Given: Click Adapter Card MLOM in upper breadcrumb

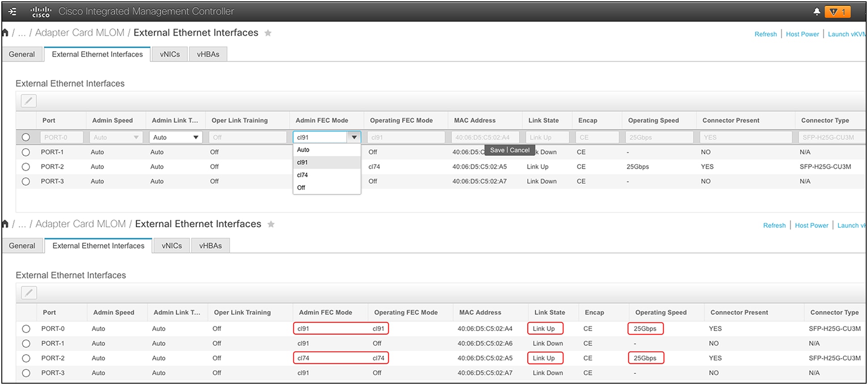Looking at the screenshot, I should 80,33.
